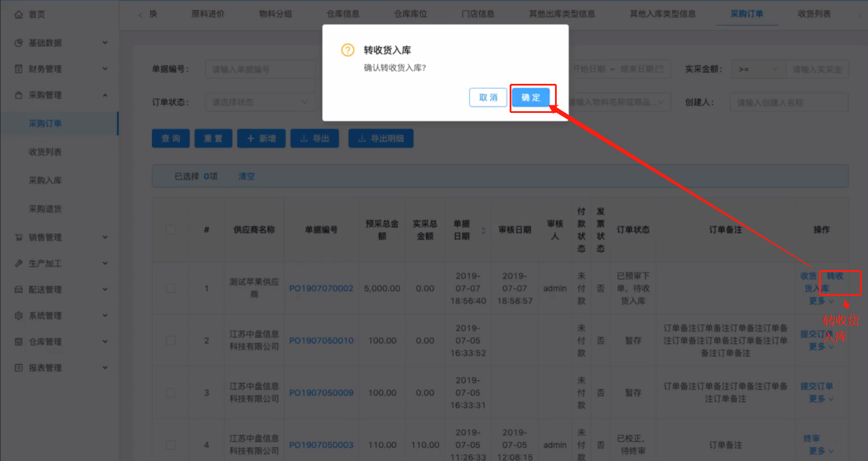Click the 生产加工 wrench icon
The height and width of the screenshot is (461, 868).
click(19, 264)
